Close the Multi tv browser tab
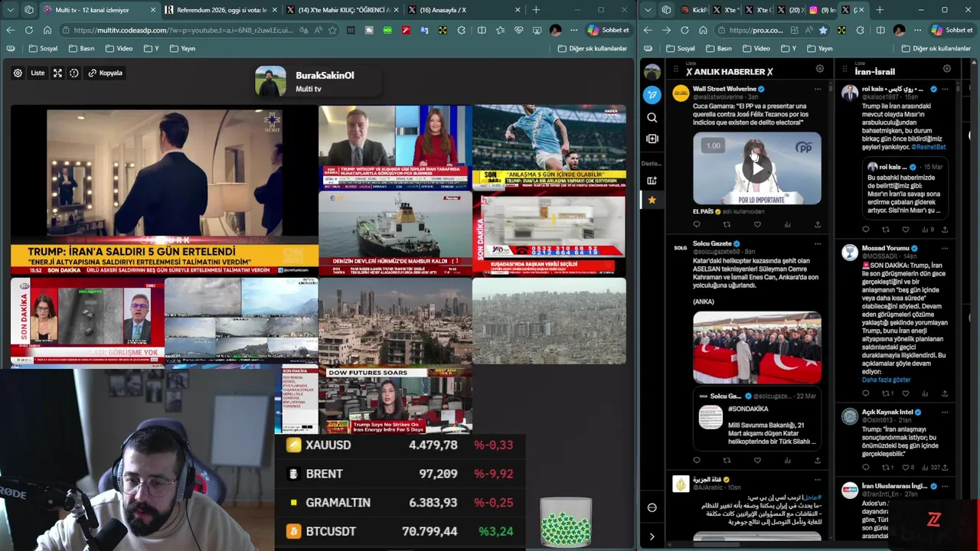This screenshot has width=980, height=551. click(153, 10)
